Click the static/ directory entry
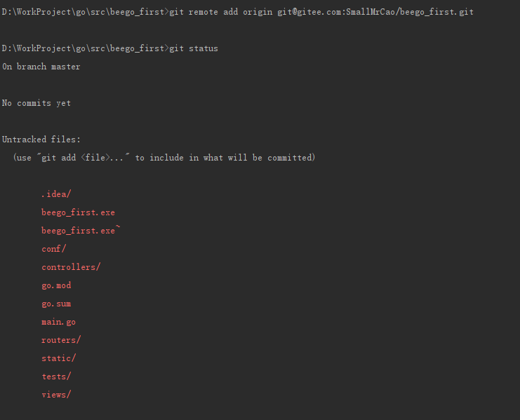The image size is (520, 420). 58,358
